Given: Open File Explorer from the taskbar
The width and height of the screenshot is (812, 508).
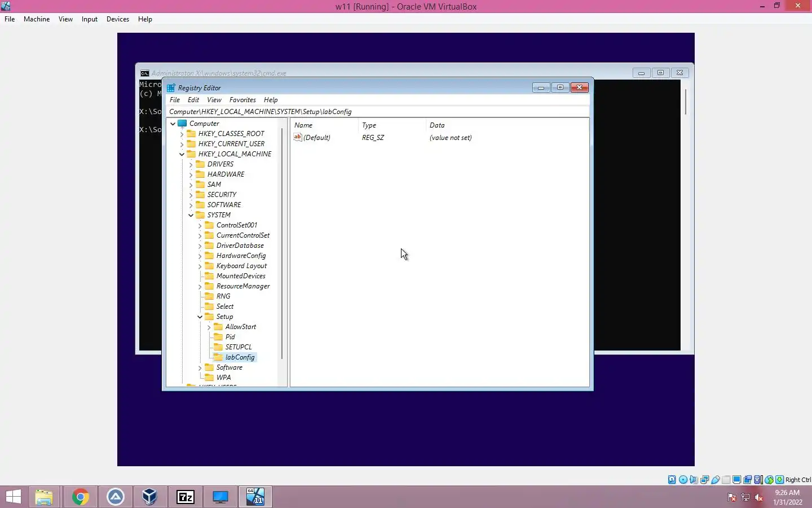Looking at the screenshot, I should point(44,497).
